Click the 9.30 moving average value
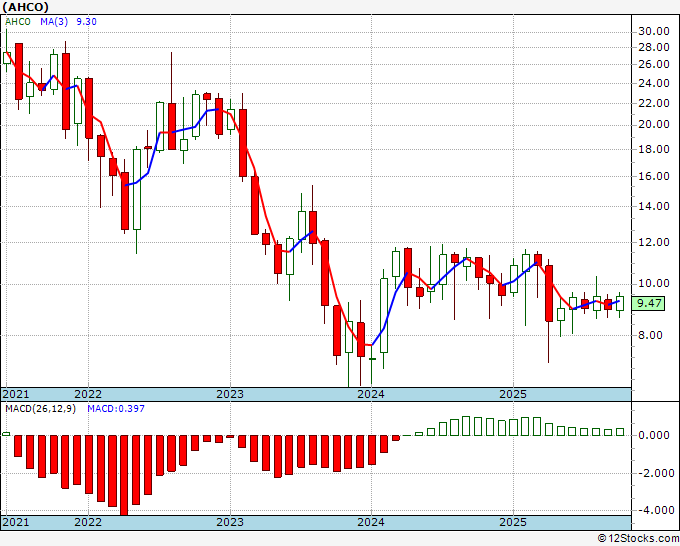The image size is (680, 546). pos(86,22)
